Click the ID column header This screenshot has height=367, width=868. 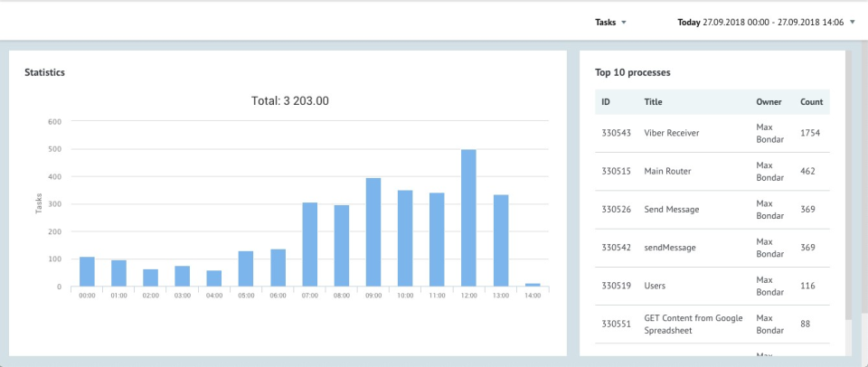606,102
